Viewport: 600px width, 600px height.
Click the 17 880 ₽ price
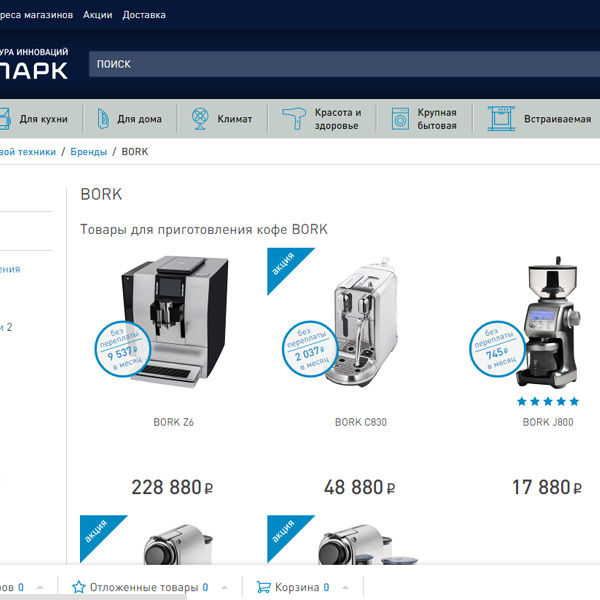click(x=547, y=488)
